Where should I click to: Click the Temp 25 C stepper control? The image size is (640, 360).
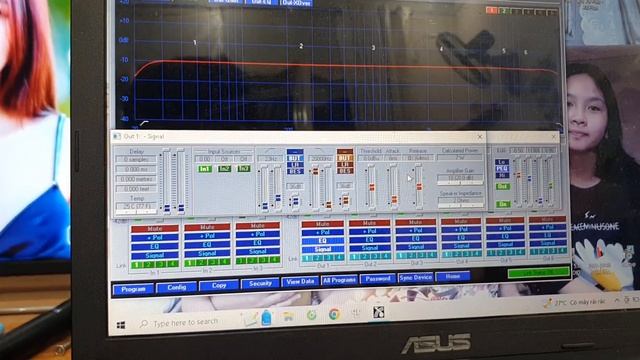point(136,213)
